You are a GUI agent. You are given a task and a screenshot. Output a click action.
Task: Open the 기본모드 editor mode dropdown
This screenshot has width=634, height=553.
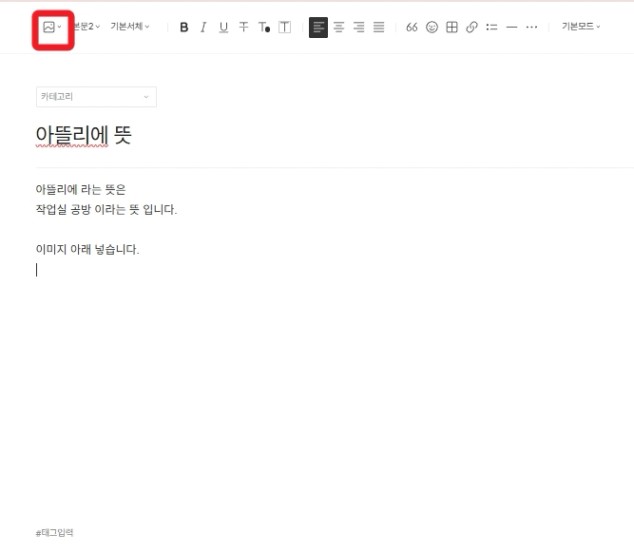(581, 27)
